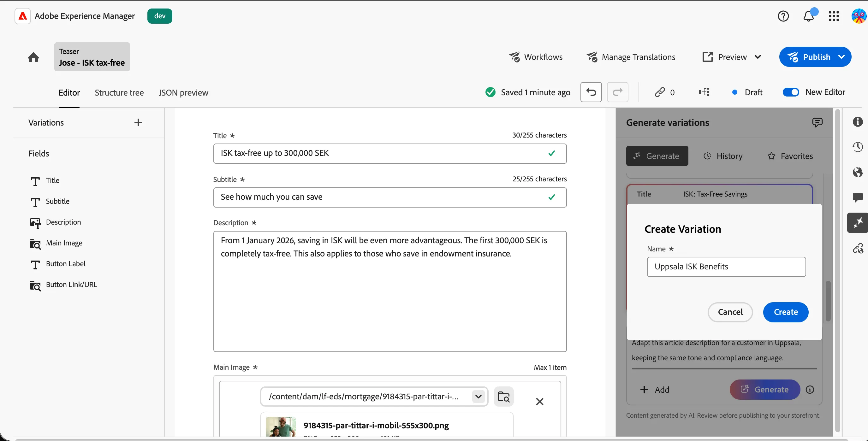Screen dimensions: 868x441
Task: Expand the Preview dropdown chevron
Action: pos(758,57)
